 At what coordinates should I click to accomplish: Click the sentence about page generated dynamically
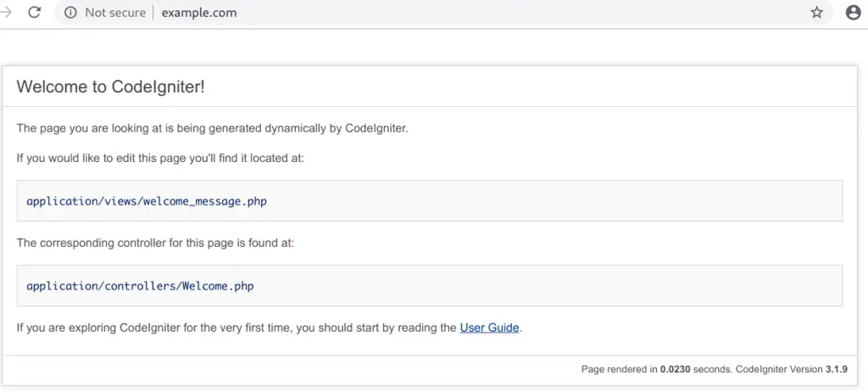(x=213, y=129)
